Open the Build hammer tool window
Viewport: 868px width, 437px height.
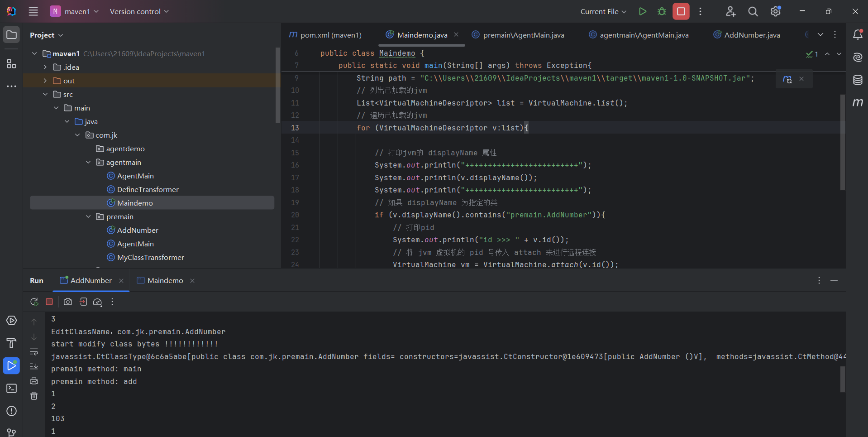click(11, 343)
